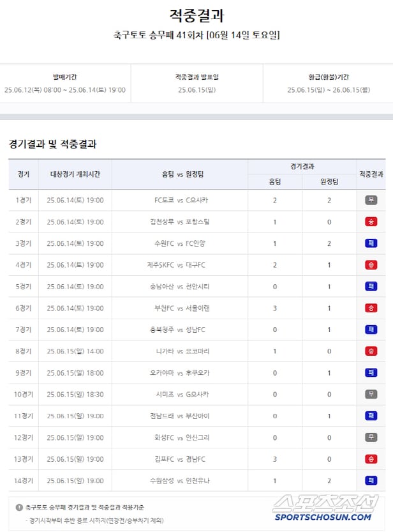Click the 패 badge for 충남아산 vs 천안시티
This screenshot has width=393, height=532.
371,287
